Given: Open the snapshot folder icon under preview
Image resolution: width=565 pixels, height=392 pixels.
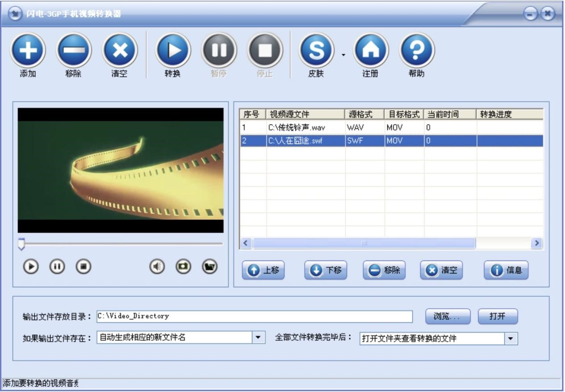Looking at the screenshot, I should (210, 267).
